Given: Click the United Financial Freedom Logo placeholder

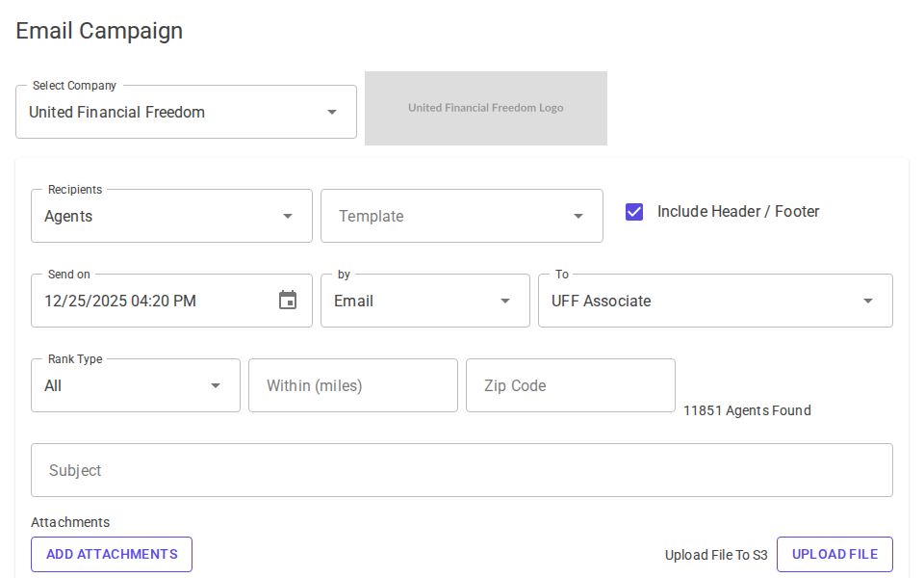Looking at the screenshot, I should [485, 108].
